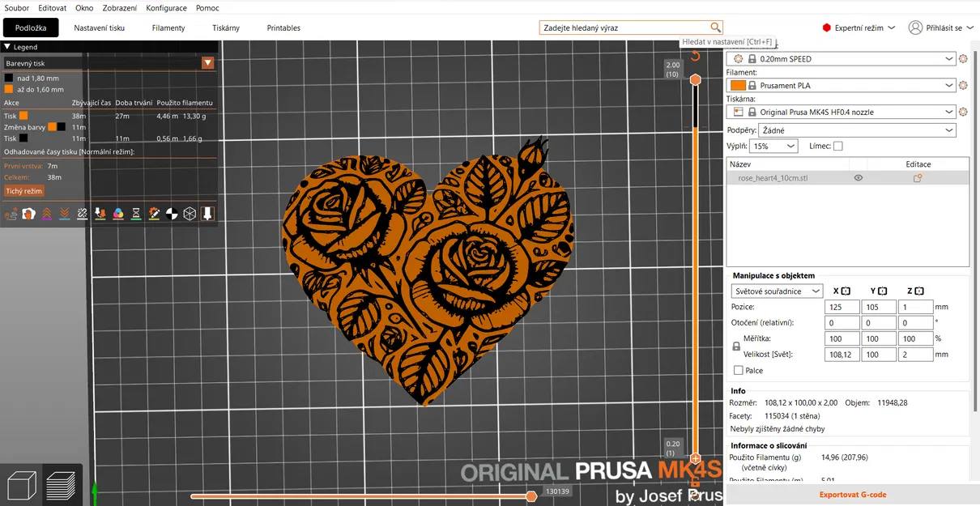Toggle retractions visibility (blue down arrows icon)
980x506 pixels.
coord(64,213)
